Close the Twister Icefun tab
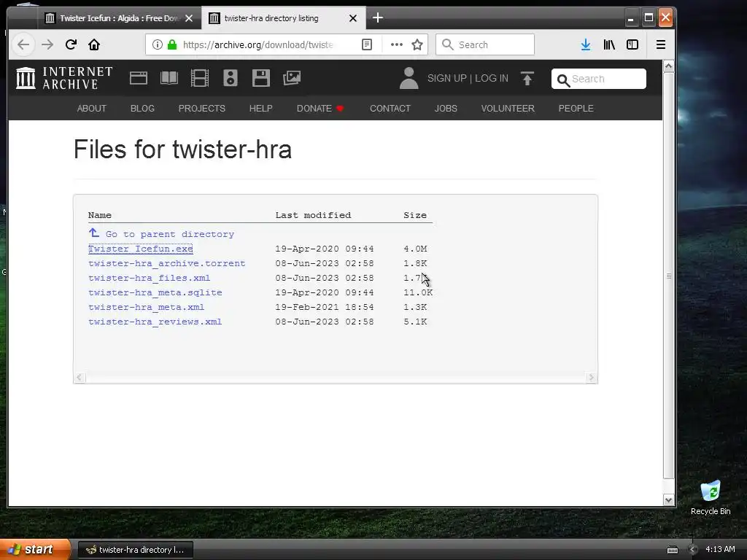This screenshot has height=560, width=747. (189, 18)
